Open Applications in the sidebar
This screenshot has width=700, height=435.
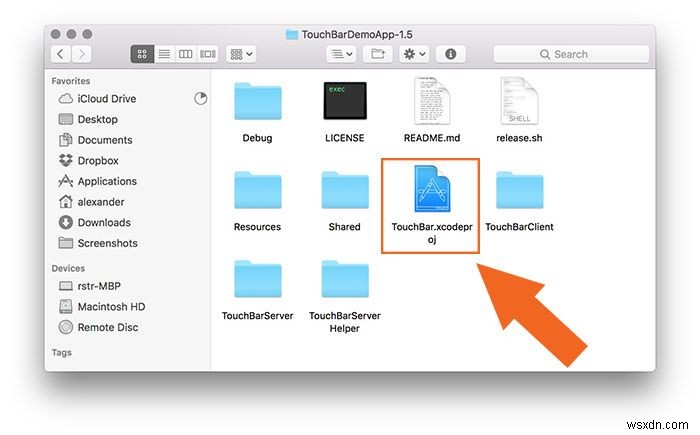pos(98,181)
